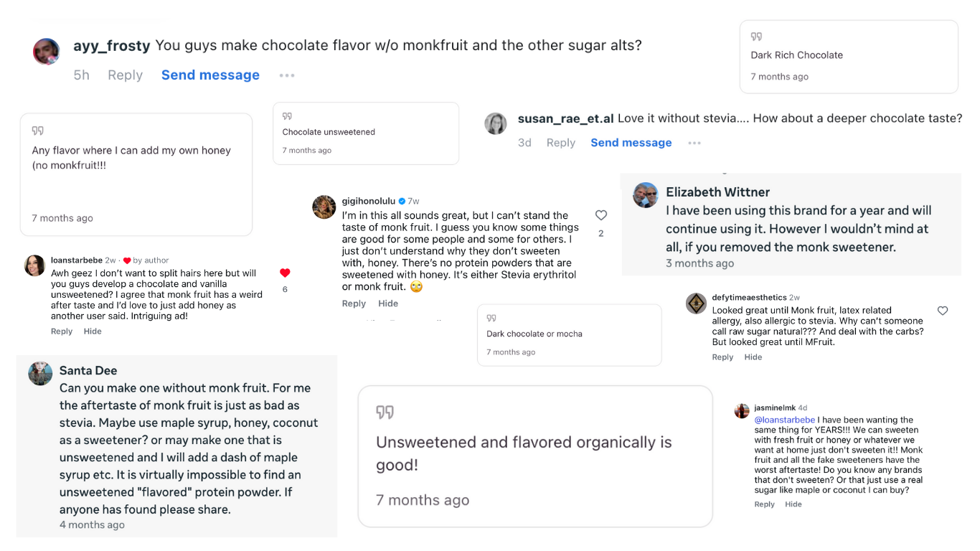This screenshot has height=551, width=980.
Task: Like gigihonolulu's comment with heart icon
Action: click(x=601, y=215)
